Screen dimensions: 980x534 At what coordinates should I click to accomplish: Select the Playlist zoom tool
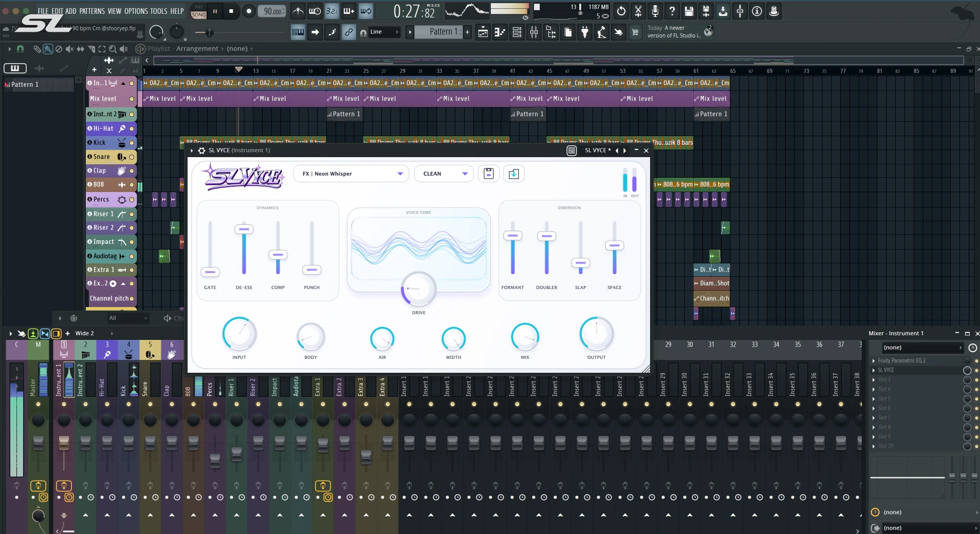113,49
